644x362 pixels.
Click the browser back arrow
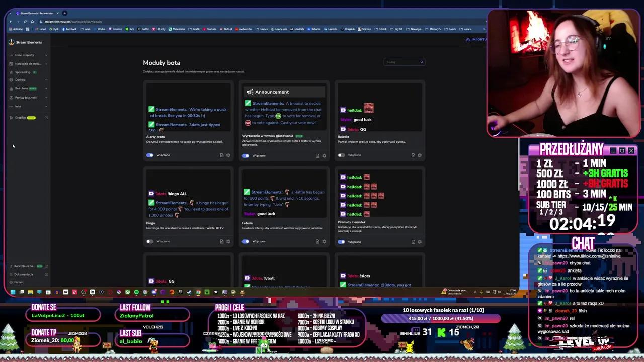tap(11, 22)
